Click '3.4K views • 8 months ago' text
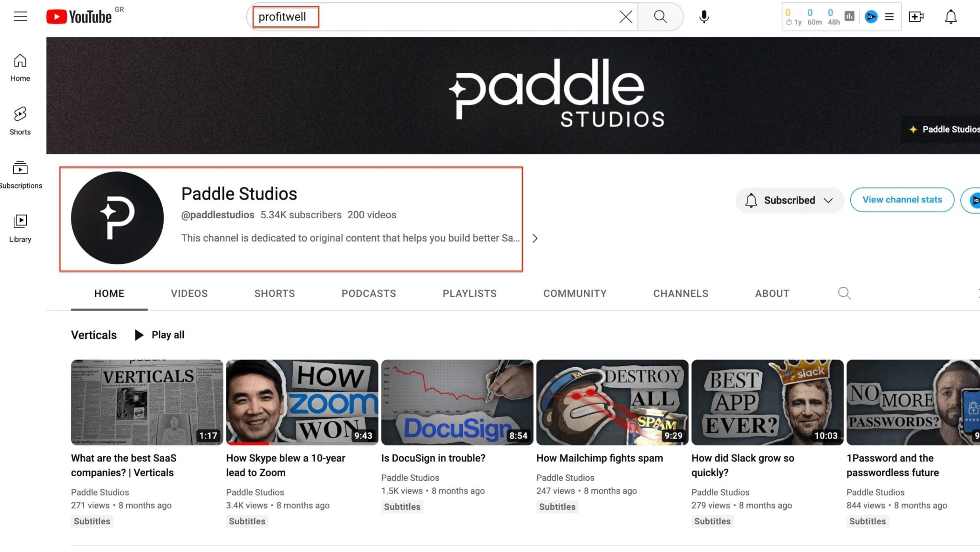 click(278, 506)
